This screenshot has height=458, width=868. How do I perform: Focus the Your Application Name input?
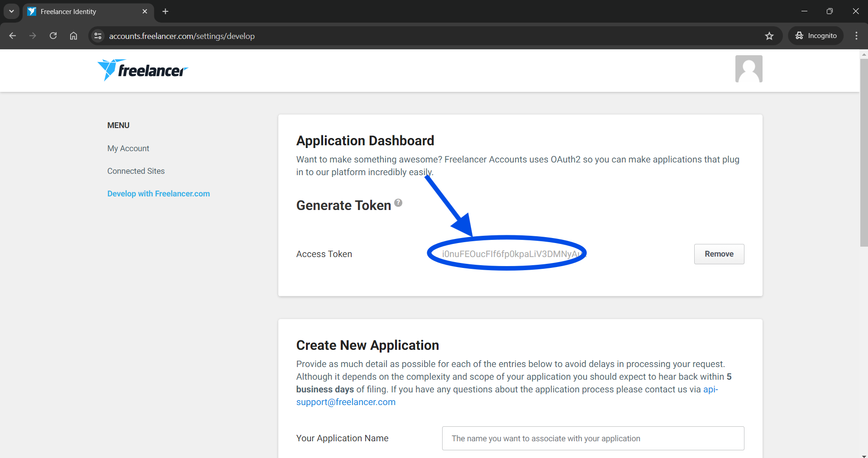point(593,438)
